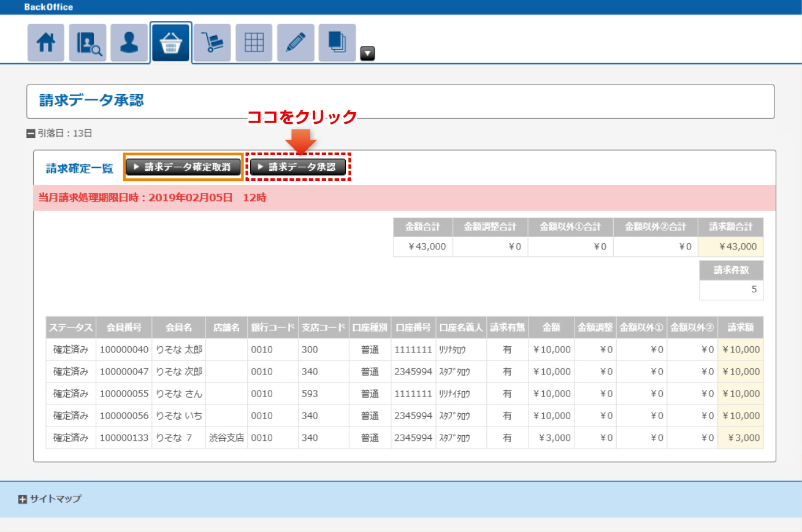802x532 pixels.
Task: Click the 請求件数 value 5
Action: [x=731, y=290]
